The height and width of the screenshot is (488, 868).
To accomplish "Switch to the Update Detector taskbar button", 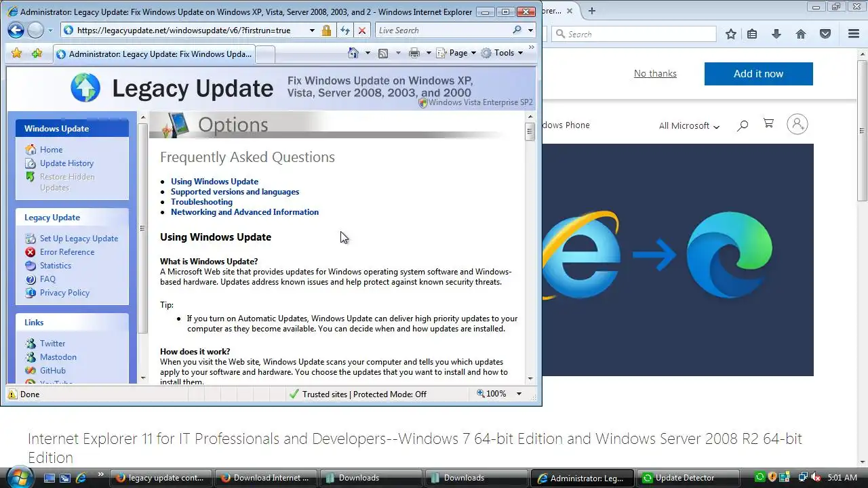I will (x=688, y=478).
